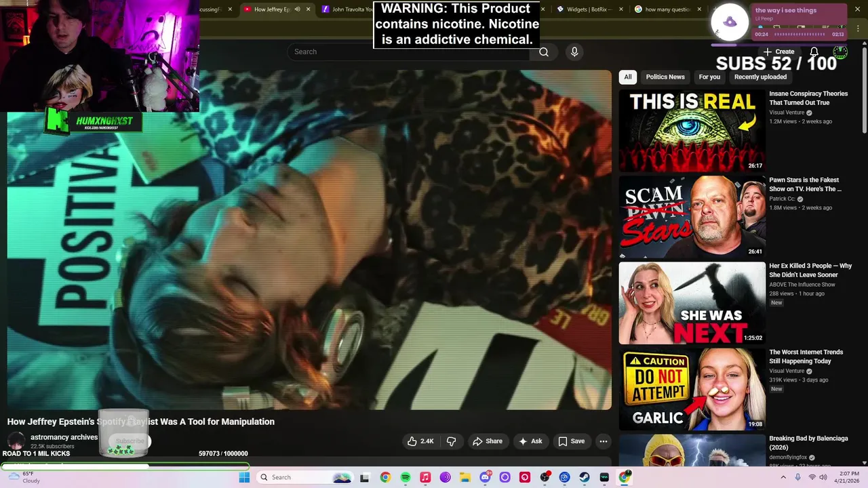Image resolution: width=868 pixels, height=488 pixels.
Task: Click the YouTube search magnifier button
Action: pos(544,52)
